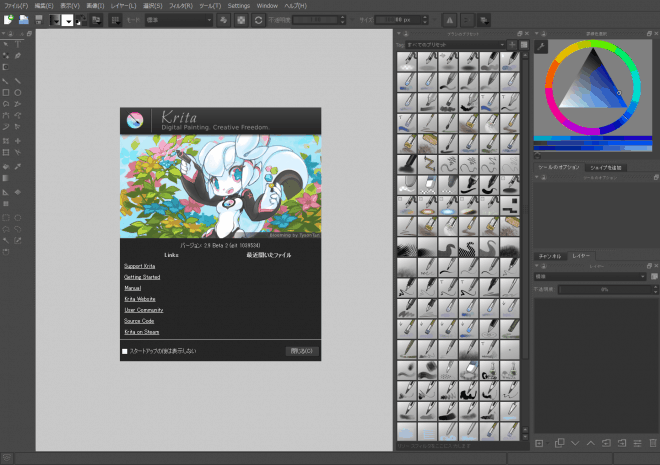Toggle lock on toolbox docker
This screenshot has height=465, width=660.
[10, 34]
